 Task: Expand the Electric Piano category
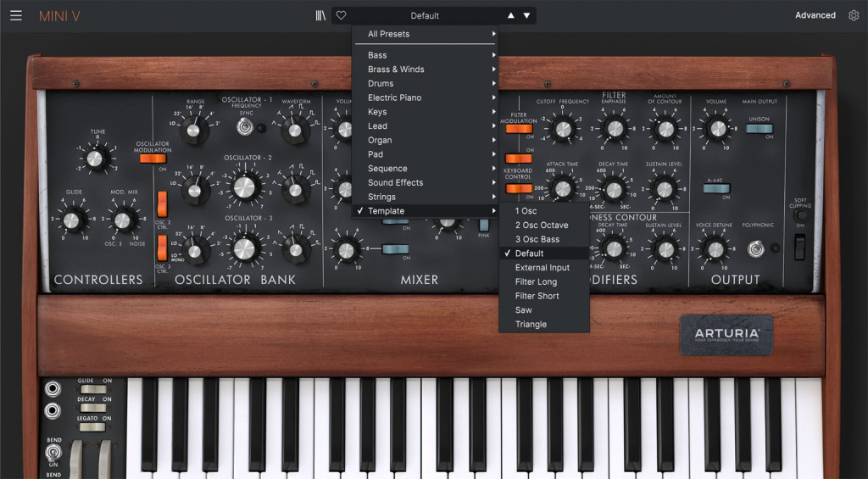point(426,97)
